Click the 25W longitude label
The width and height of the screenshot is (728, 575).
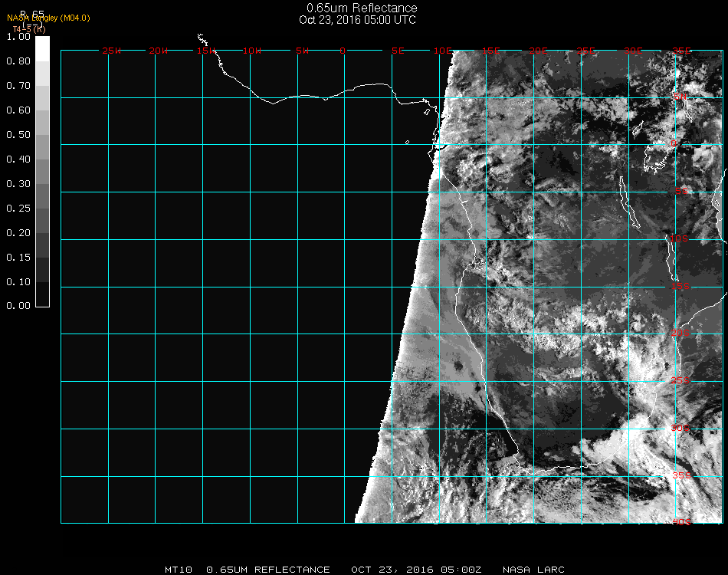coord(111,51)
